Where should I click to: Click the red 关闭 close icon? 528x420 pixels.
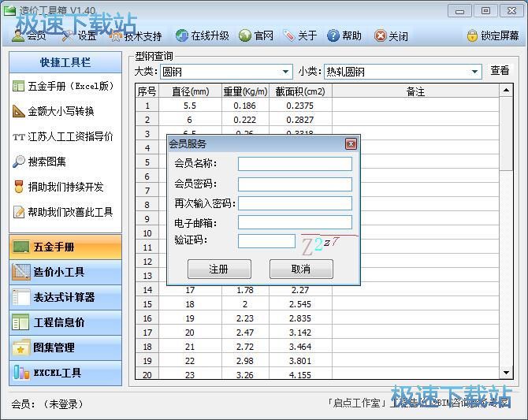tap(380, 35)
